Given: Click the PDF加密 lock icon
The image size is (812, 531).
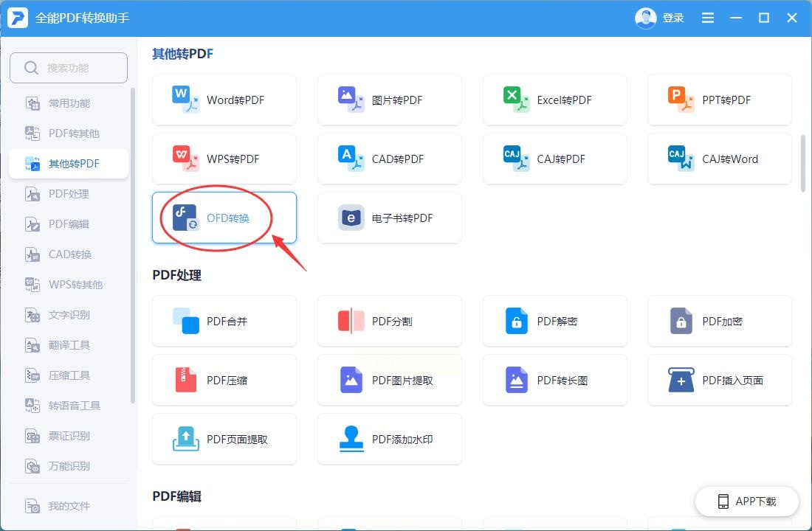Looking at the screenshot, I should click(681, 321).
